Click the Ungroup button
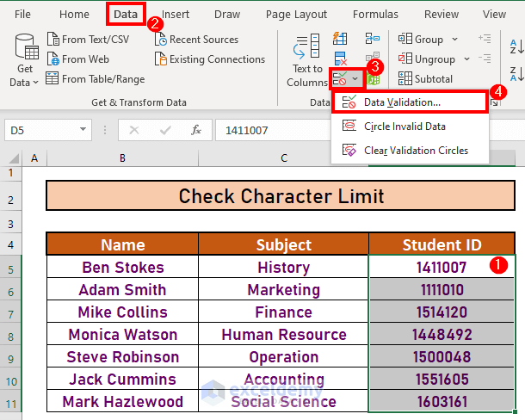 point(427,59)
